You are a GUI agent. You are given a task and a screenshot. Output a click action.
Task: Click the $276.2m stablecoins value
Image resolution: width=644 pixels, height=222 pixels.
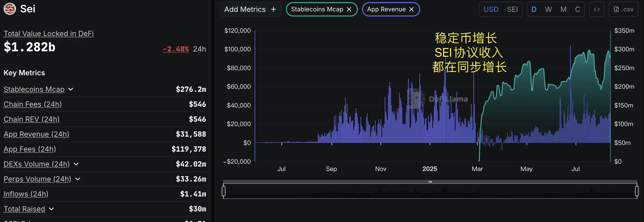(191, 89)
